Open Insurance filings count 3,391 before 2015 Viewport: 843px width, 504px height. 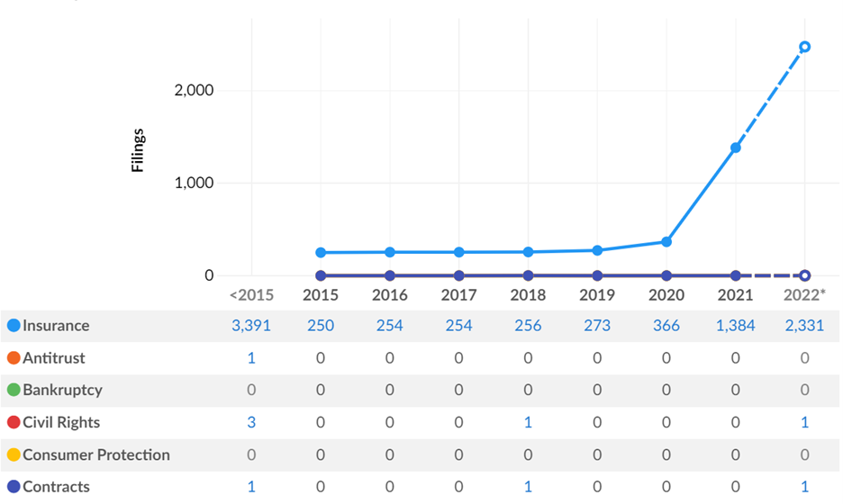(251, 326)
